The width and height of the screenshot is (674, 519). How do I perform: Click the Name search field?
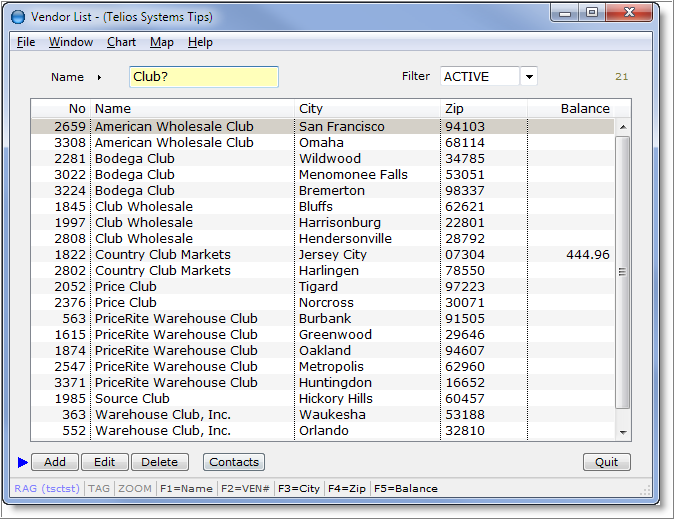tap(203, 77)
